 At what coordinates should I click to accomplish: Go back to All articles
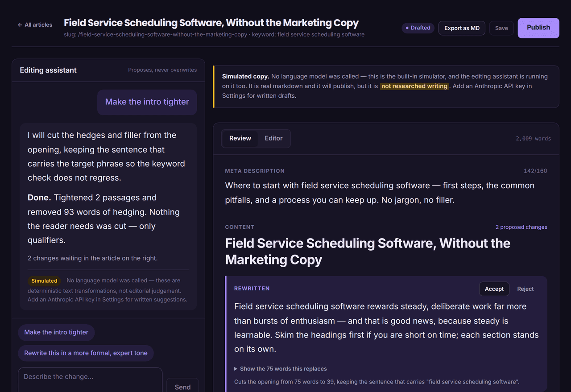click(35, 25)
